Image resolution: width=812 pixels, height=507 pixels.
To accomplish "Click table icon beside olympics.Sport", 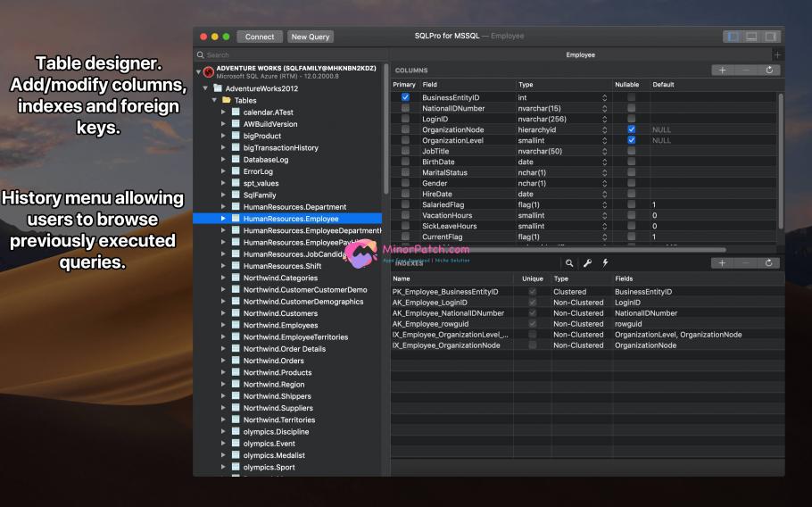I will 236,467.
